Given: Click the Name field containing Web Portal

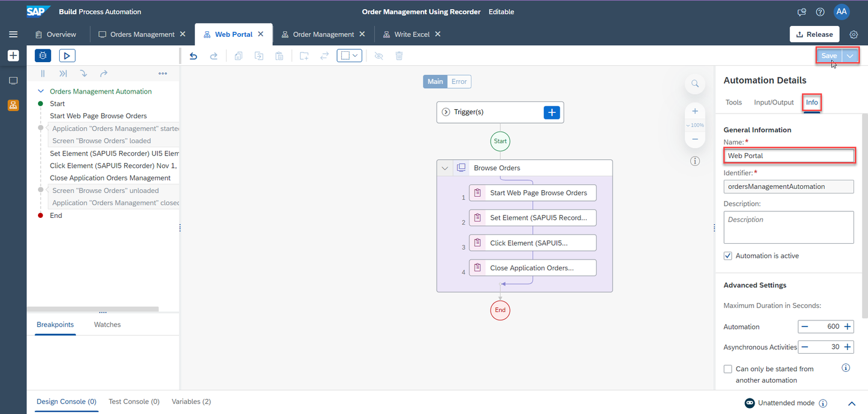Looking at the screenshot, I should [788, 156].
